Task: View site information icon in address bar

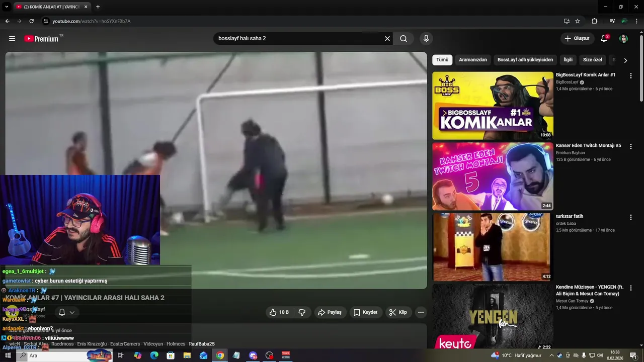Action: click(x=46, y=21)
